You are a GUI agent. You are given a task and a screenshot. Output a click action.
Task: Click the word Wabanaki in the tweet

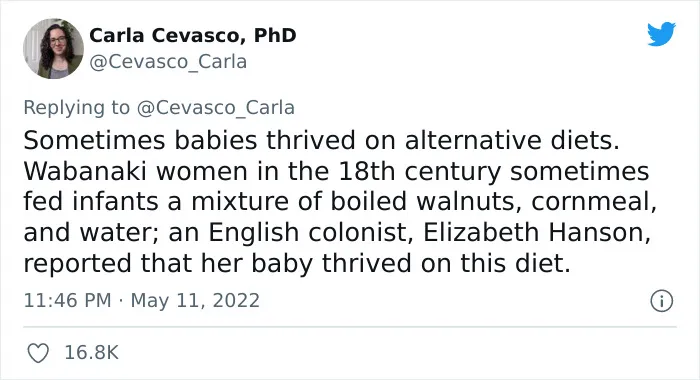pos(85,171)
